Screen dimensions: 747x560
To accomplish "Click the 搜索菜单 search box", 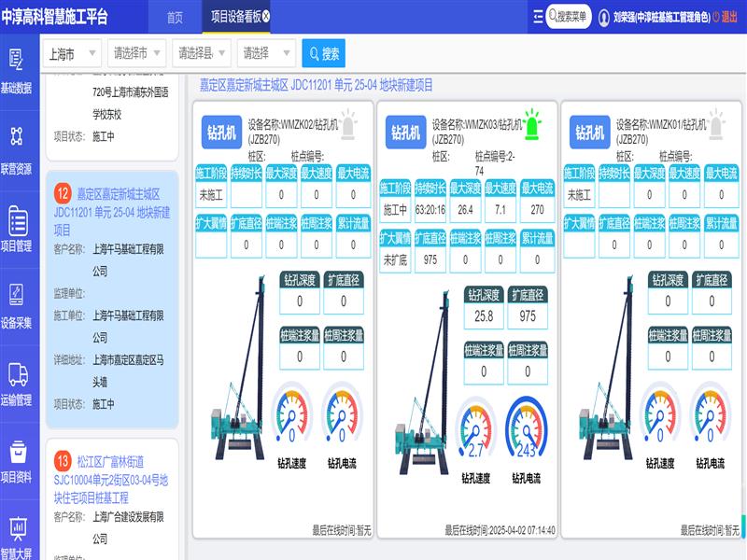I will coord(568,17).
